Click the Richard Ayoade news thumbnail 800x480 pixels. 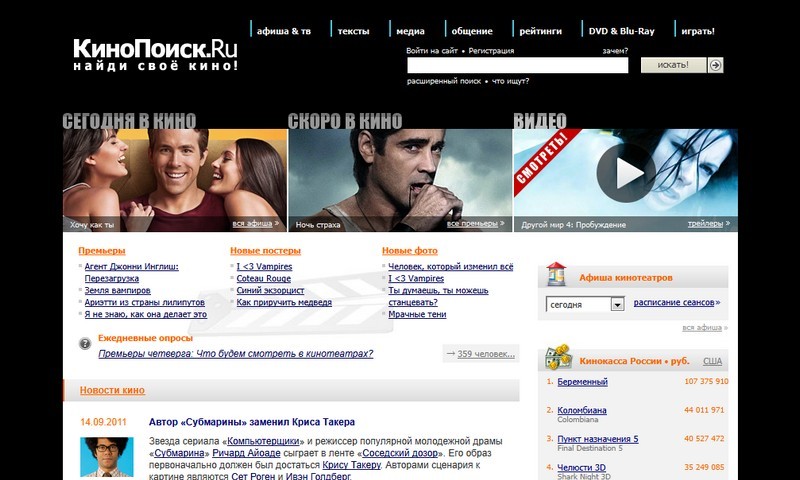point(107,457)
